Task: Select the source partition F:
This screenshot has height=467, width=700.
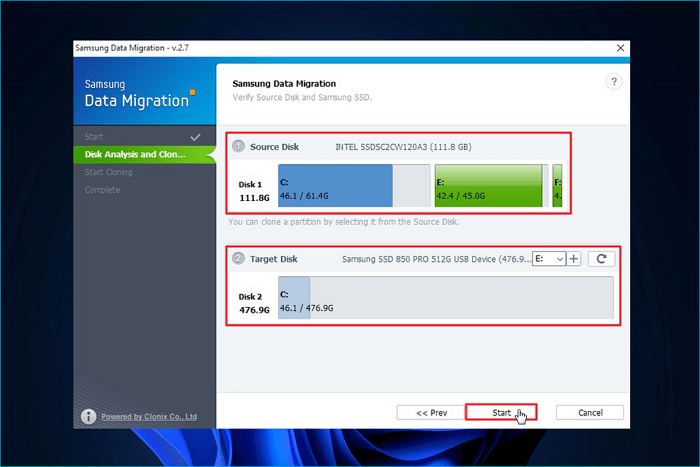Action: (x=557, y=185)
